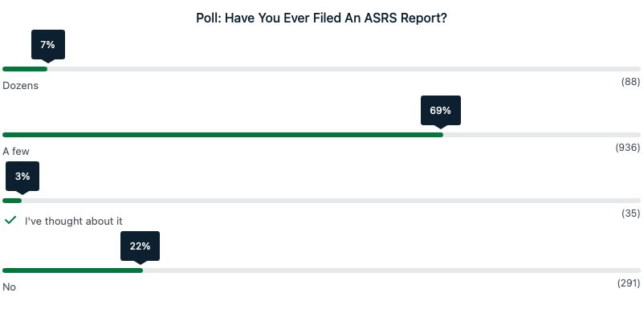Click the short green I've thought about it bar
This screenshot has height=309, width=644.
coord(12,201)
